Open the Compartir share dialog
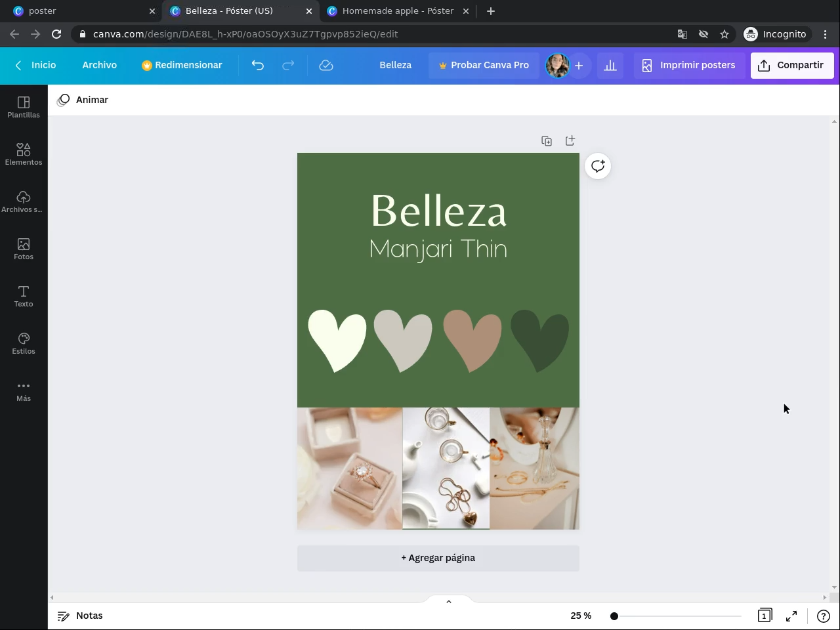Viewport: 840px width, 630px height. click(792, 65)
